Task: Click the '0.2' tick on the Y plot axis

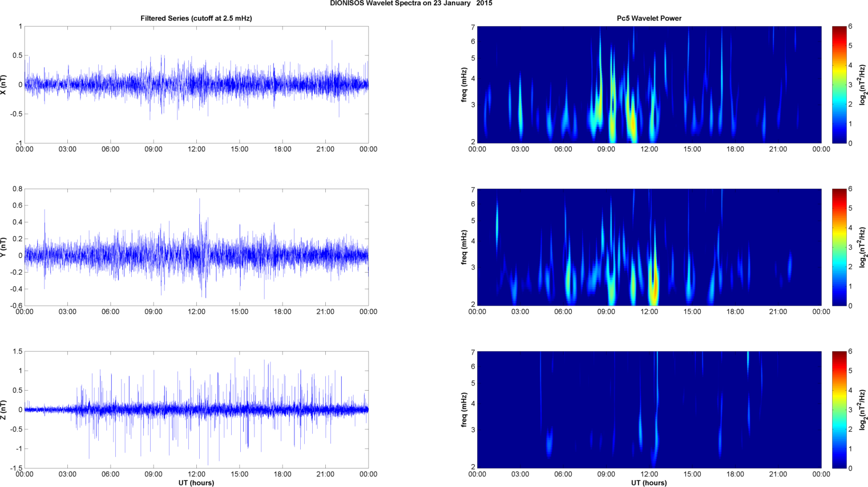Action: (x=17, y=239)
